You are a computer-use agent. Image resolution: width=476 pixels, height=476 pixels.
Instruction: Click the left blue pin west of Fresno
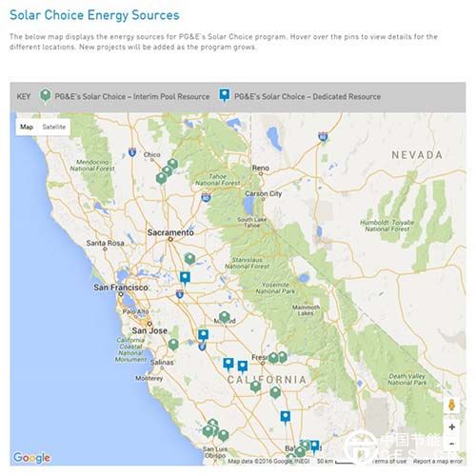(x=228, y=365)
